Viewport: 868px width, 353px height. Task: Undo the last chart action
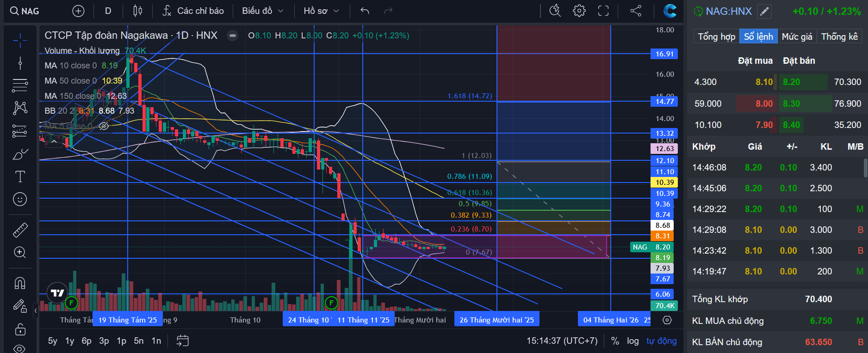coord(365,11)
